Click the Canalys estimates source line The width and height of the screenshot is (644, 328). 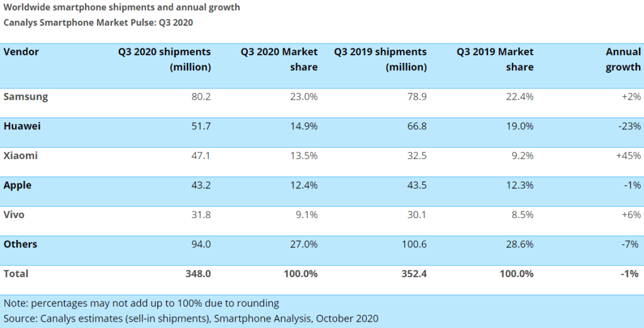tap(191, 319)
